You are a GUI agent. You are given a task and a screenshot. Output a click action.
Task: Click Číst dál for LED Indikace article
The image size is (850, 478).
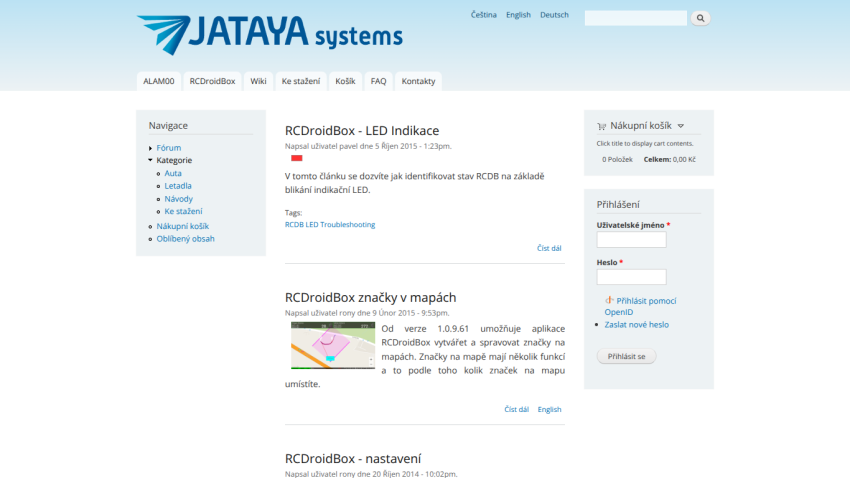coord(549,248)
